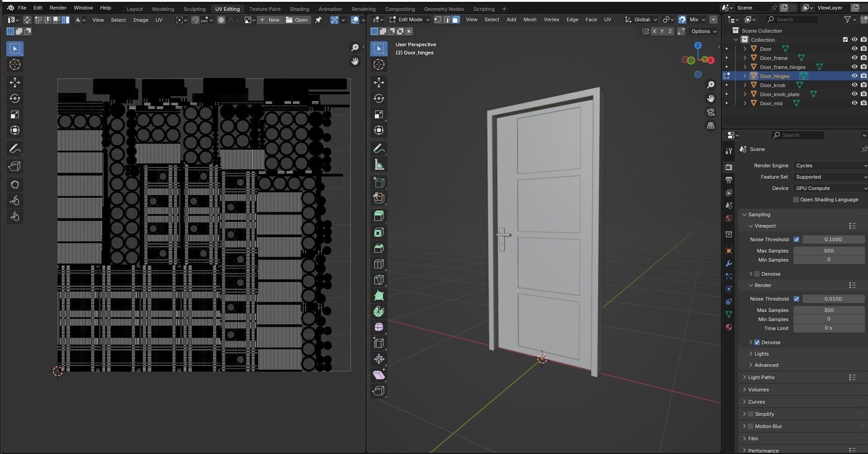This screenshot has height=454, width=868.
Task: Open the Mesh menu in 3D viewport
Action: pos(529,20)
